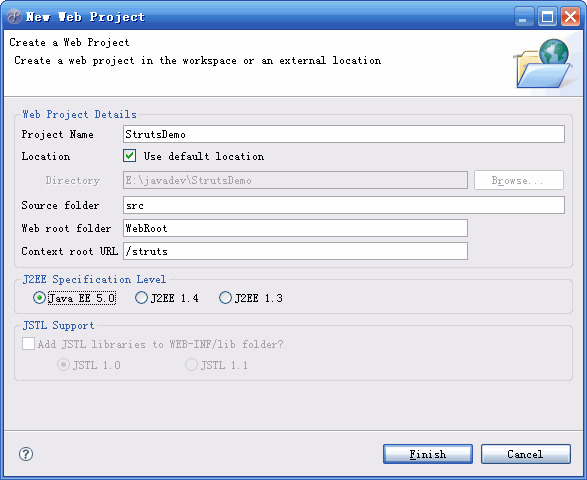The width and height of the screenshot is (587, 480).
Task: Maximize the New Web Project dialog
Action: coord(547,17)
